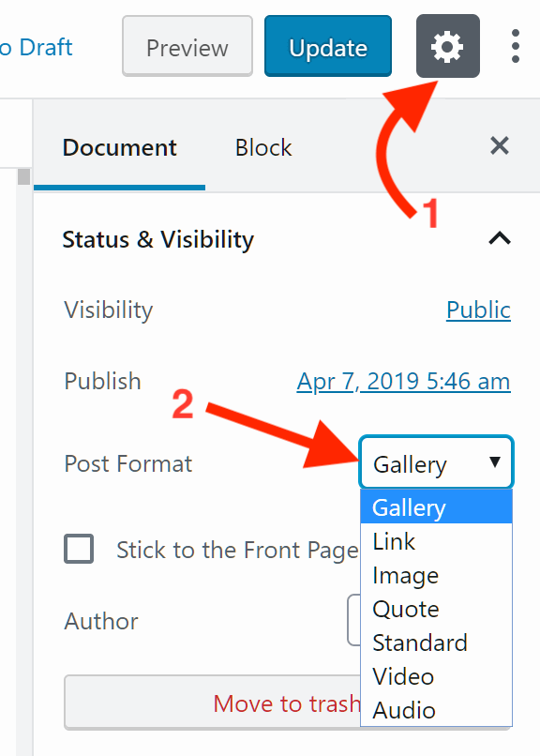Switch to the Block tab

[x=262, y=147]
